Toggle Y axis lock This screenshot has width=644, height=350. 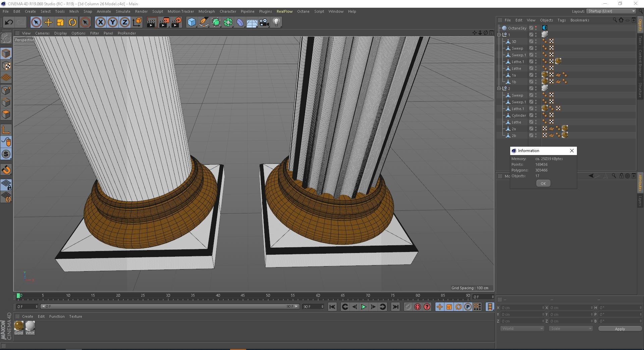pyautogui.click(x=113, y=22)
